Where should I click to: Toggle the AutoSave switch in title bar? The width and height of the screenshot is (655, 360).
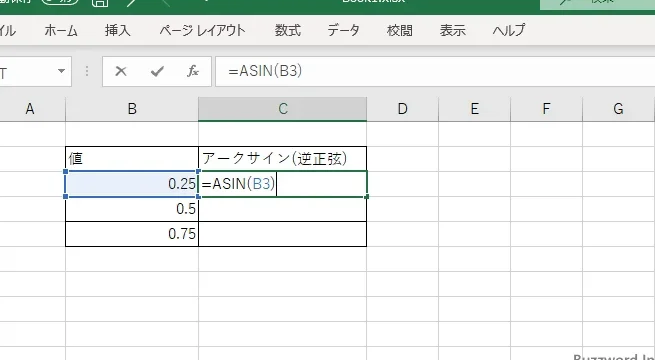pyautogui.click(x=60, y=2)
